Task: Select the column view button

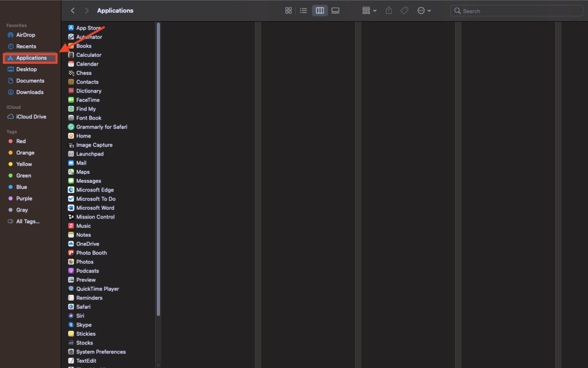Action: click(320, 10)
